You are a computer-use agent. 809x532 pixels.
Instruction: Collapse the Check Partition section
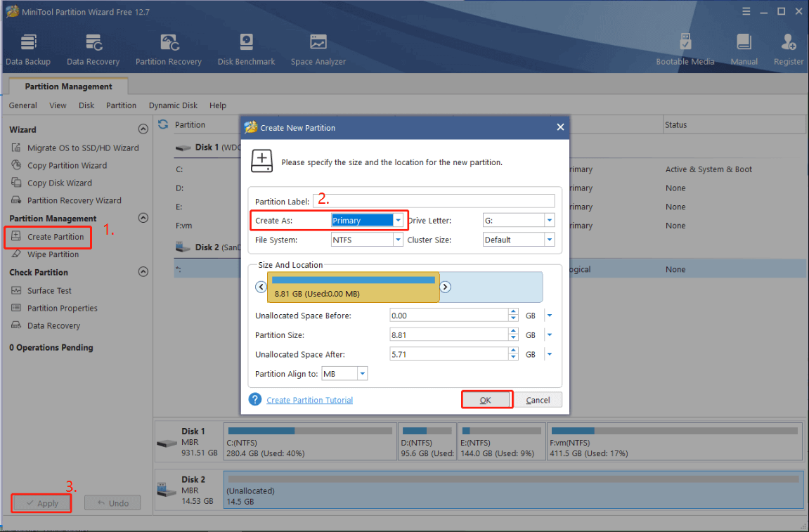tap(143, 271)
